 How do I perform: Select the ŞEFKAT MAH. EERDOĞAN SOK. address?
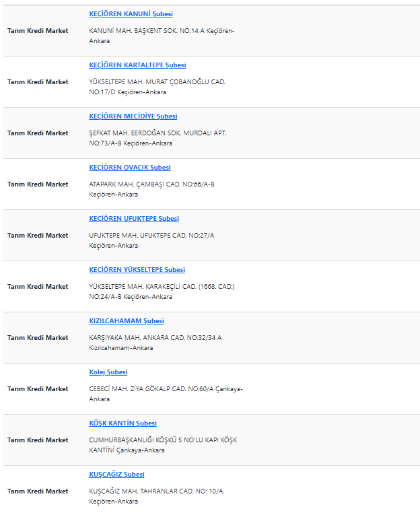157,138
